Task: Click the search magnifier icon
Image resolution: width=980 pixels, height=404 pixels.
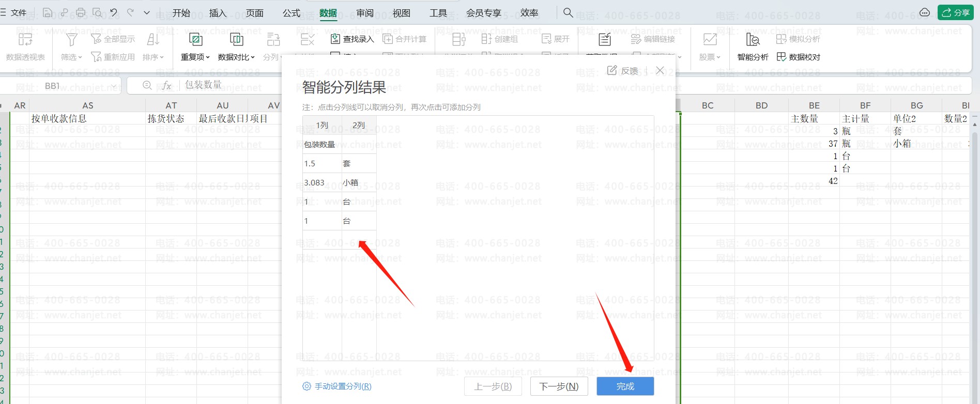Action: coord(568,12)
